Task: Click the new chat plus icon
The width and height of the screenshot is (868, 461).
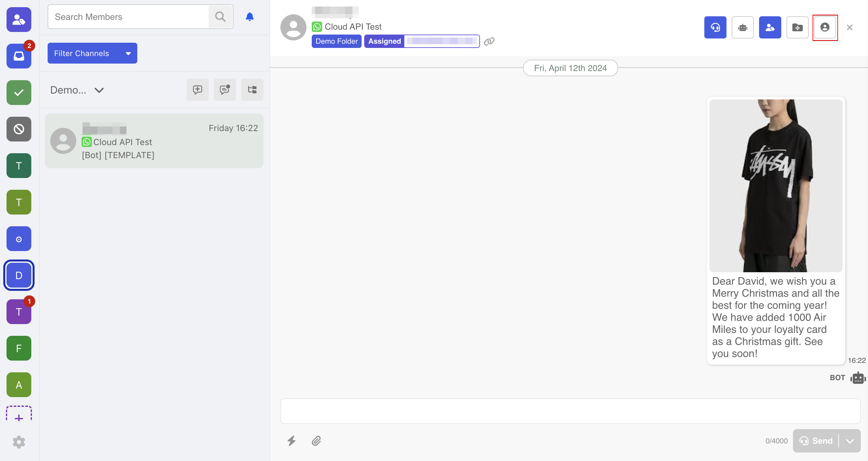Action: click(x=198, y=90)
